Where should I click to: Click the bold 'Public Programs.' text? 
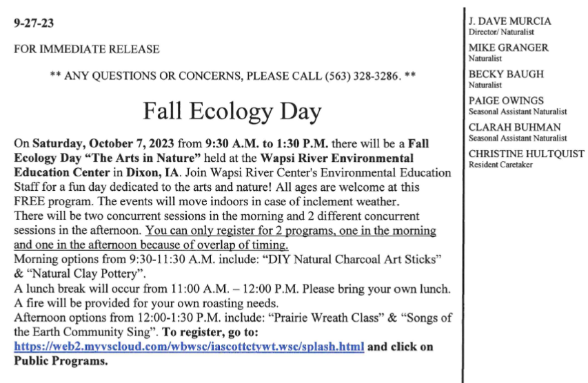61,361
